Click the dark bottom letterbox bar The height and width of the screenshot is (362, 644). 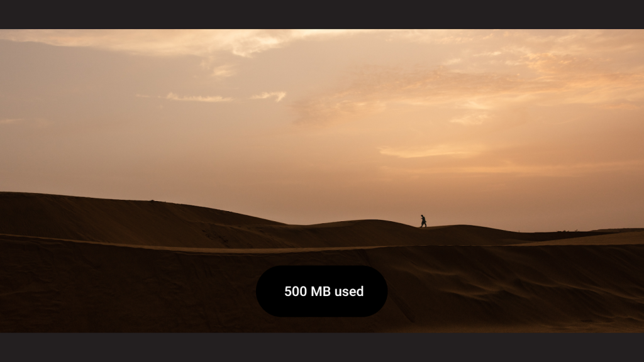(x=322, y=347)
